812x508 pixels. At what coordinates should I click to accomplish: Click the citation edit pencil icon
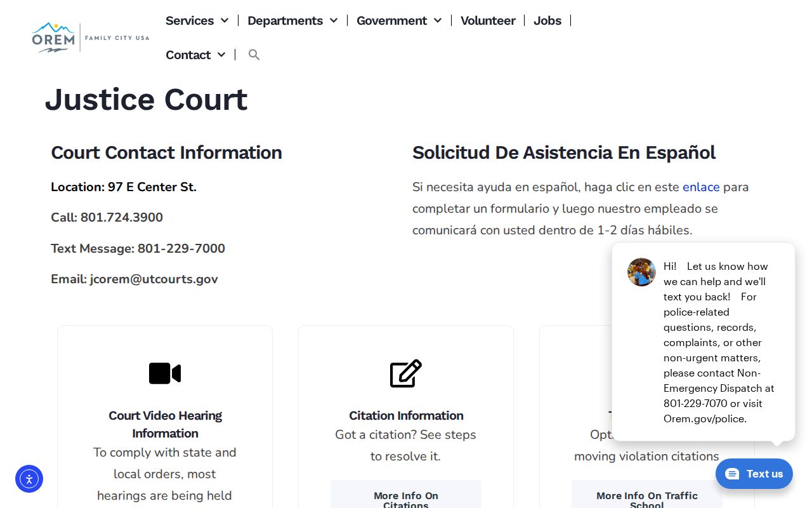(406, 373)
